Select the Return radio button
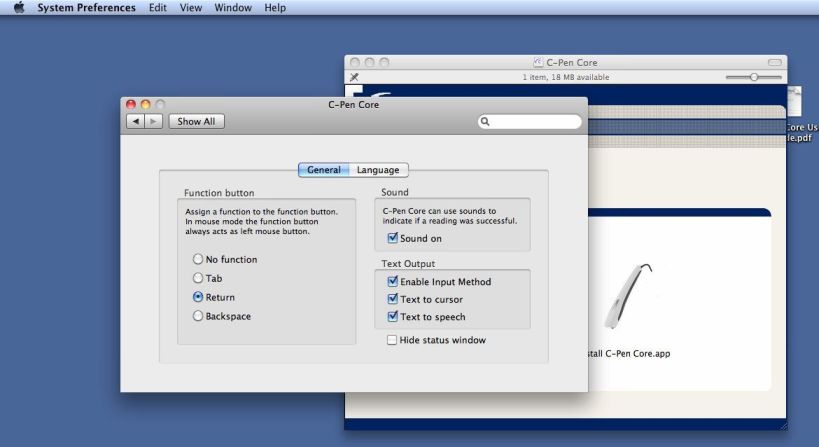The image size is (819, 447). coord(197,297)
